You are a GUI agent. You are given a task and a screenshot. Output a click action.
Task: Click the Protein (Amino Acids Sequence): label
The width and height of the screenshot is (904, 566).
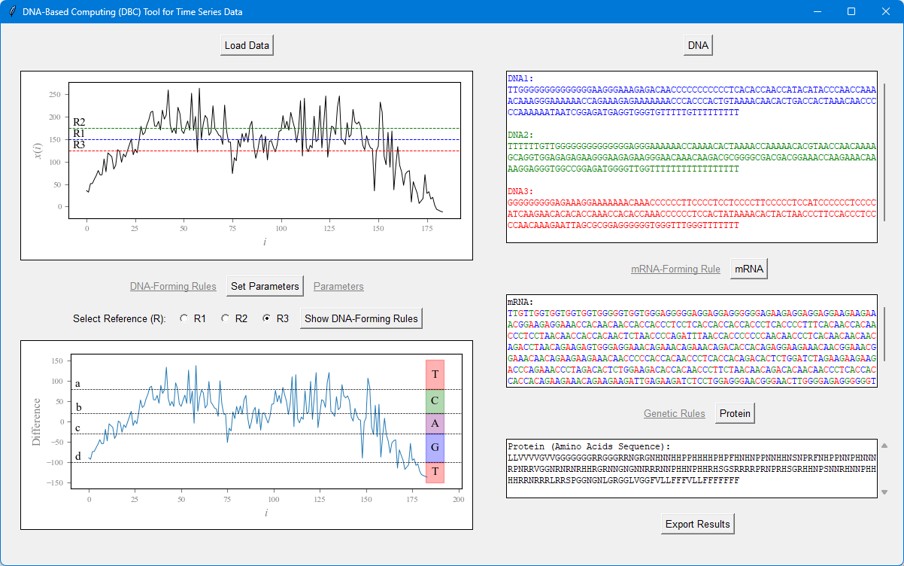589,447
